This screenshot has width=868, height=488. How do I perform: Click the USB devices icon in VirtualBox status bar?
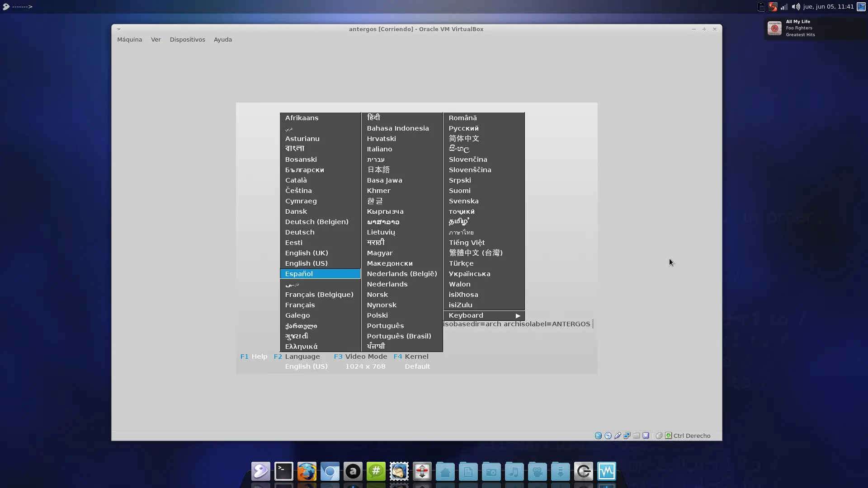(618, 436)
